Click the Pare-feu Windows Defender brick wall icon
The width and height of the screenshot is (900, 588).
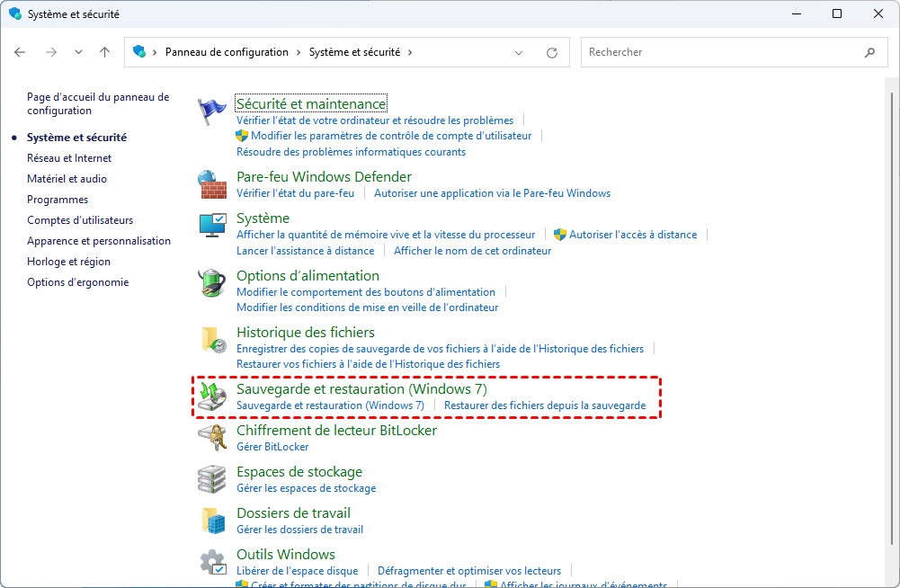click(212, 184)
